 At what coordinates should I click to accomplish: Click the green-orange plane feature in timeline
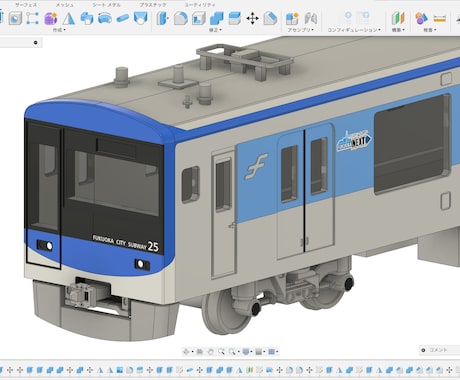tap(249, 370)
